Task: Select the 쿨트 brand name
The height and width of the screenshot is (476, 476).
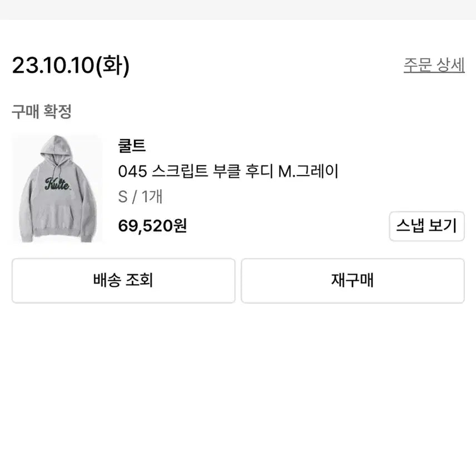Action: (132, 146)
